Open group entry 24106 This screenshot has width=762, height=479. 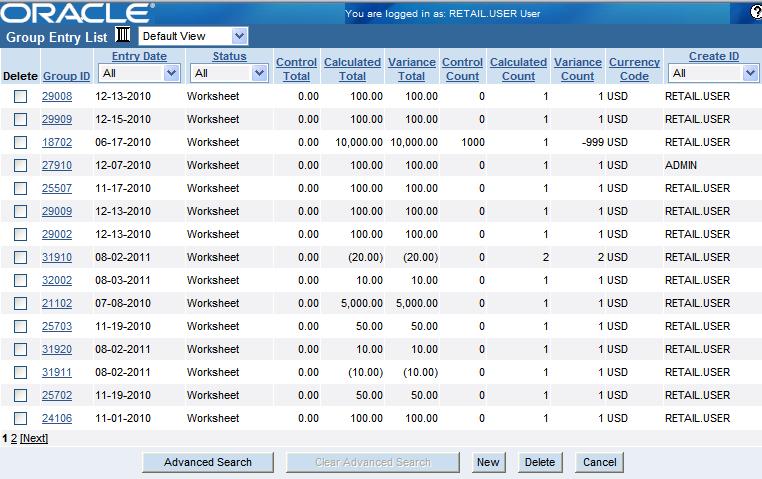coord(57,418)
